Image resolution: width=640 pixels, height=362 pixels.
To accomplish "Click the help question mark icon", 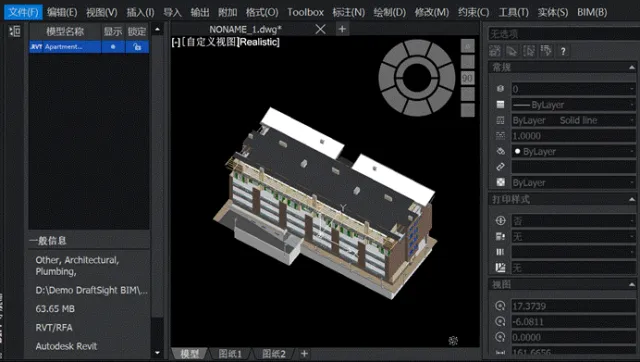I will [563, 51].
